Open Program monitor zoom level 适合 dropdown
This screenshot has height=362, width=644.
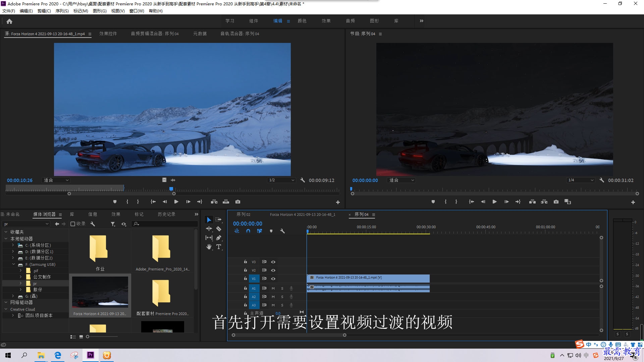coord(401,180)
